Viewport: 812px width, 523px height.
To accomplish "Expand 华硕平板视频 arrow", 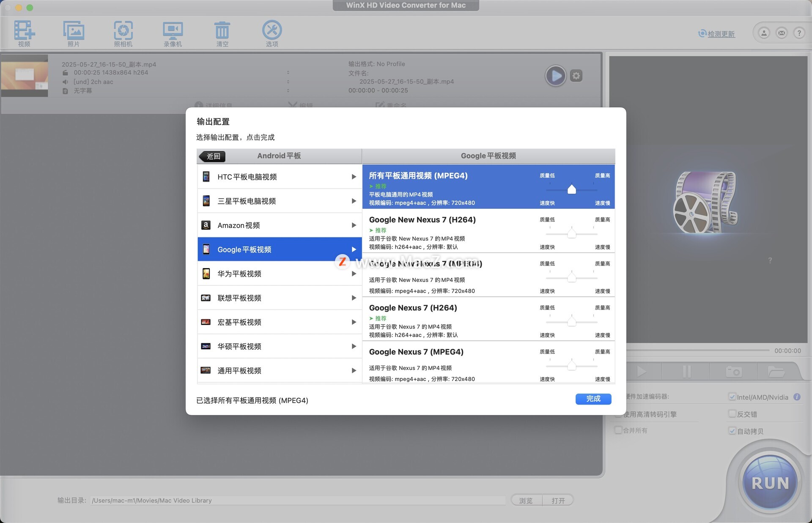I will [354, 346].
